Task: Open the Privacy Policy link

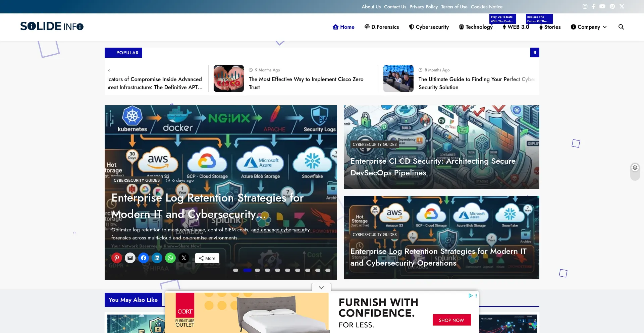Action: pyautogui.click(x=424, y=7)
